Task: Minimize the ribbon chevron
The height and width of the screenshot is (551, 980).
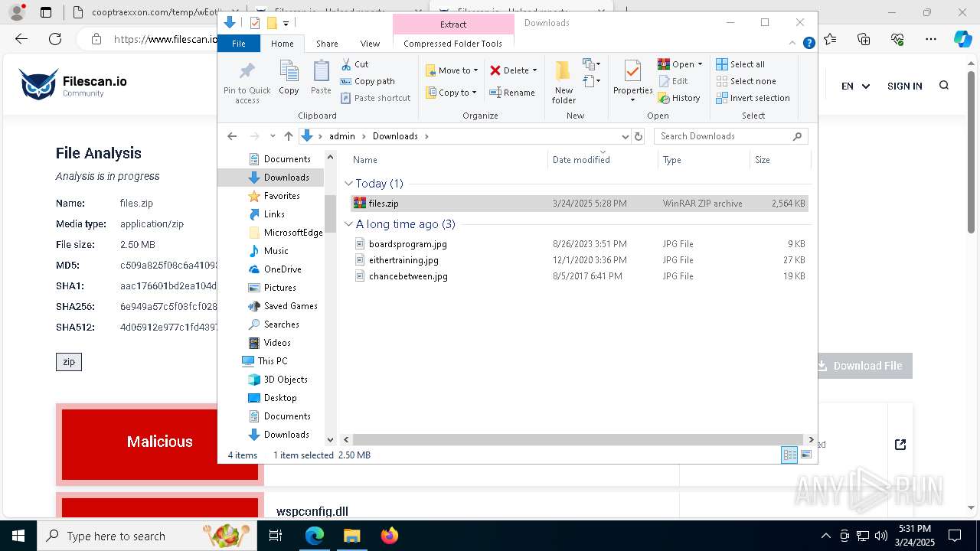Action: coord(793,44)
